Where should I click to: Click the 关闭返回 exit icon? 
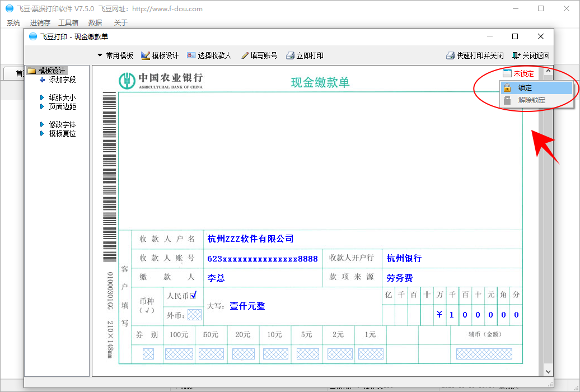click(x=516, y=55)
